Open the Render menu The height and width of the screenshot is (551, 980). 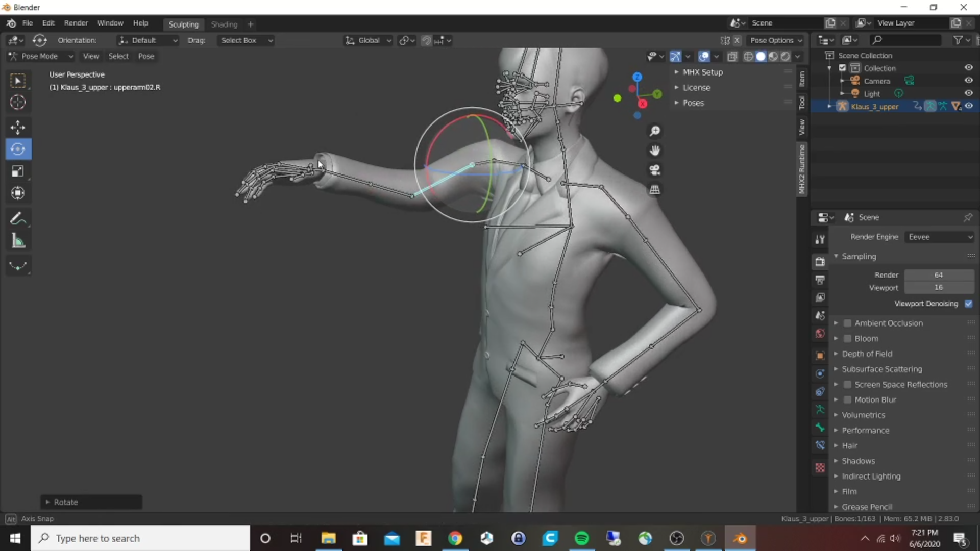coord(76,23)
